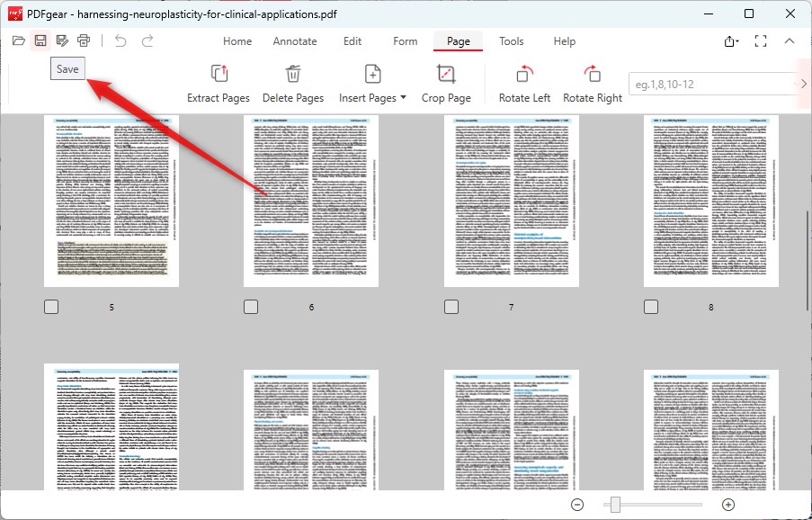Rotate page right using Rotate Right tool
The height and width of the screenshot is (520, 812).
coord(592,83)
